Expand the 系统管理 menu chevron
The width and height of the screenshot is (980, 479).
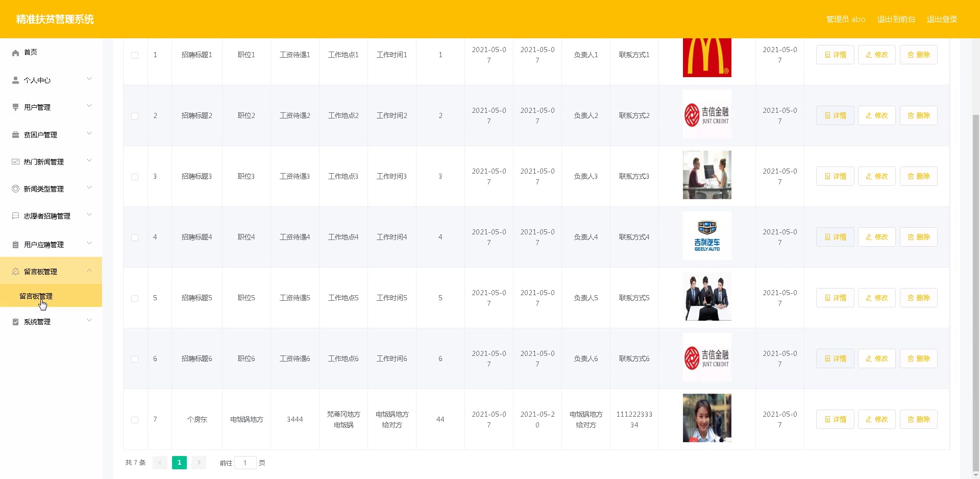pyautogui.click(x=89, y=320)
